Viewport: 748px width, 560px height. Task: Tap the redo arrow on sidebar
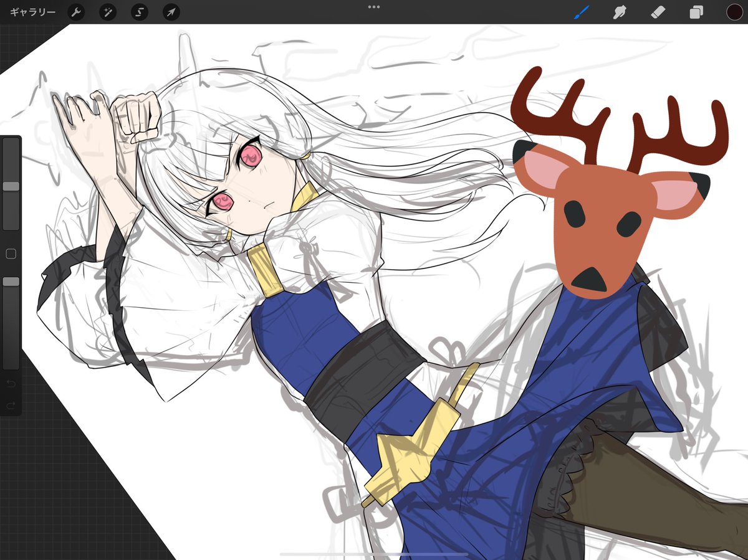(x=11, y=406)
